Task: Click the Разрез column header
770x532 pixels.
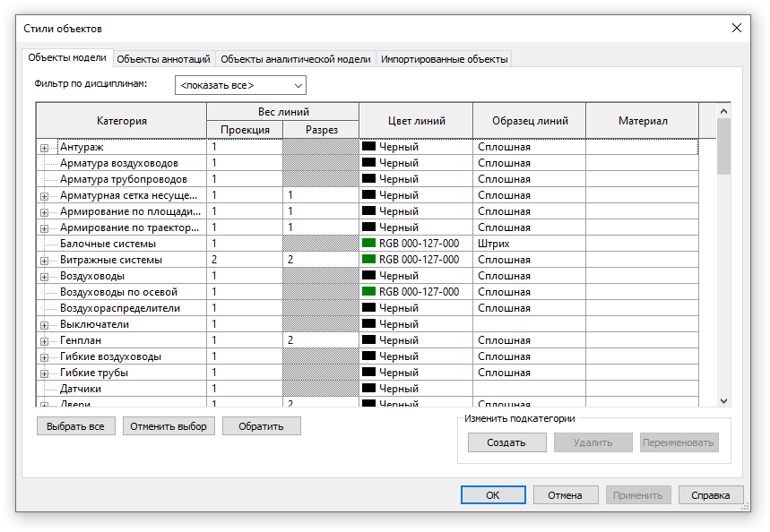Action: [x=322, y=130]
